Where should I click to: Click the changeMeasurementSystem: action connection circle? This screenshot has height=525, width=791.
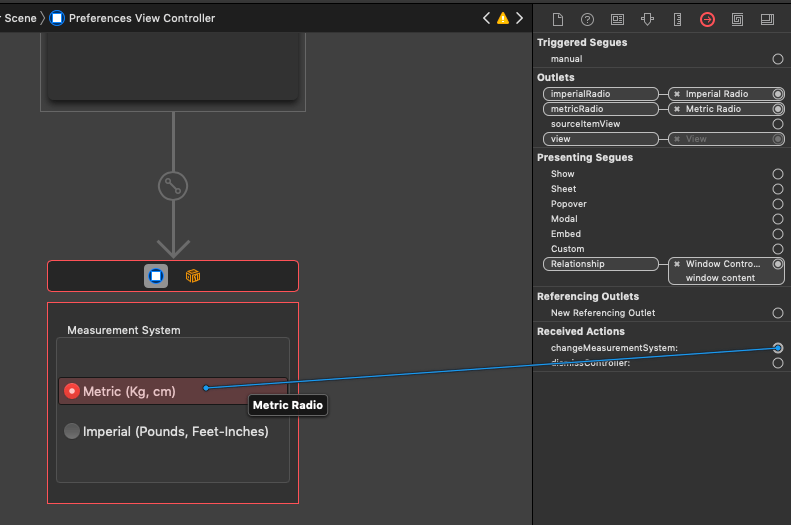point(778,348)
